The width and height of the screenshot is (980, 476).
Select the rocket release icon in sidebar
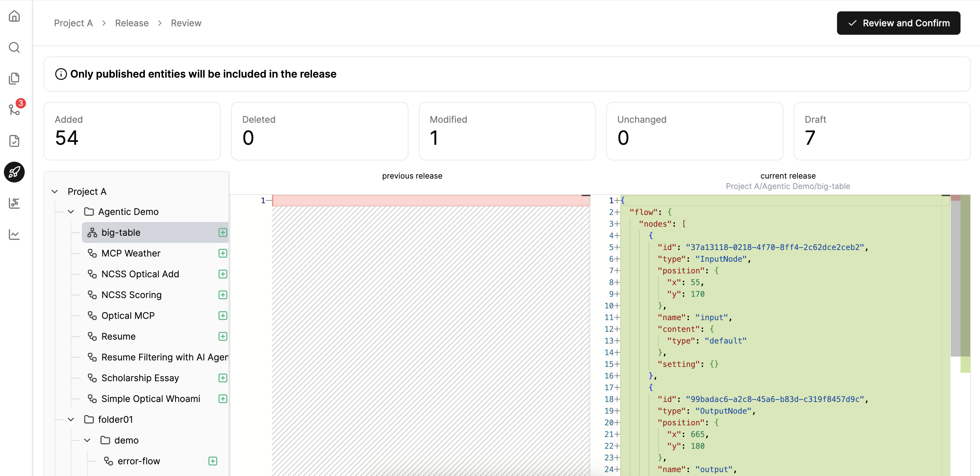point(14,172)
